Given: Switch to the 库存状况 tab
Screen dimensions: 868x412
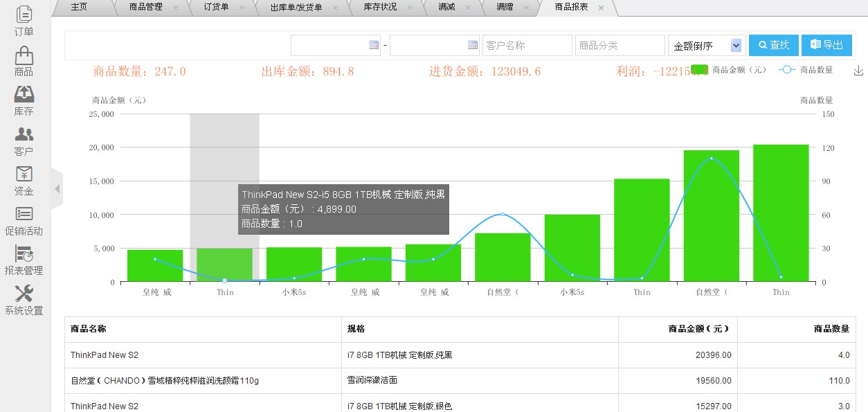Looking at the screenshot, I should 380,7.
